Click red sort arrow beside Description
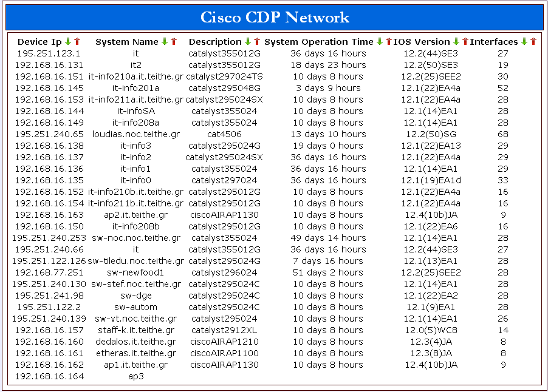 [257, 41]
